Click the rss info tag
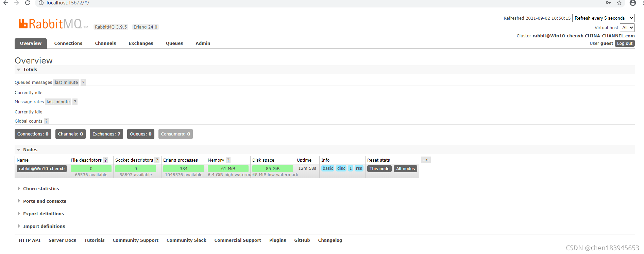Screen dimensions: 644x254 pos(359,168)
